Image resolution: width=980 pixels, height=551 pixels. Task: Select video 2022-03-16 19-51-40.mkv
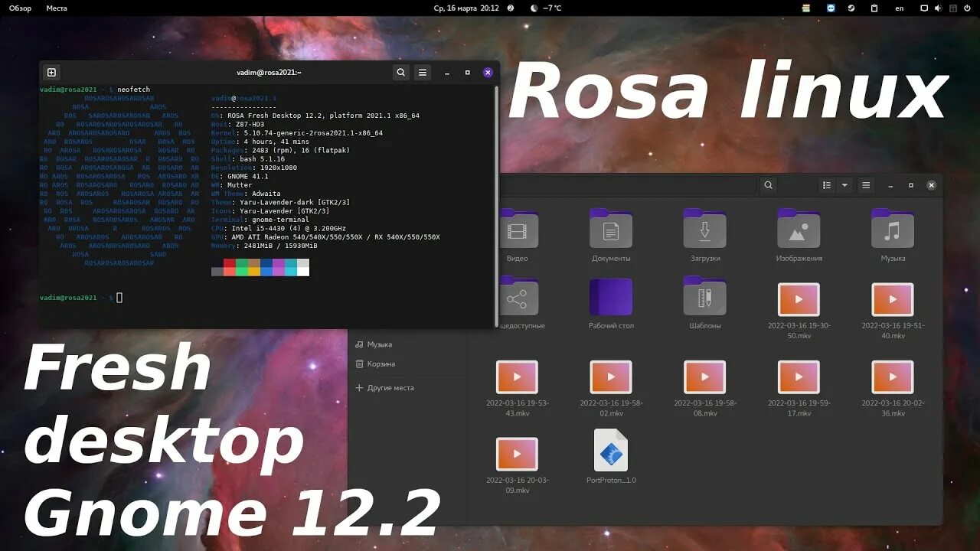[x=893, y=311]
